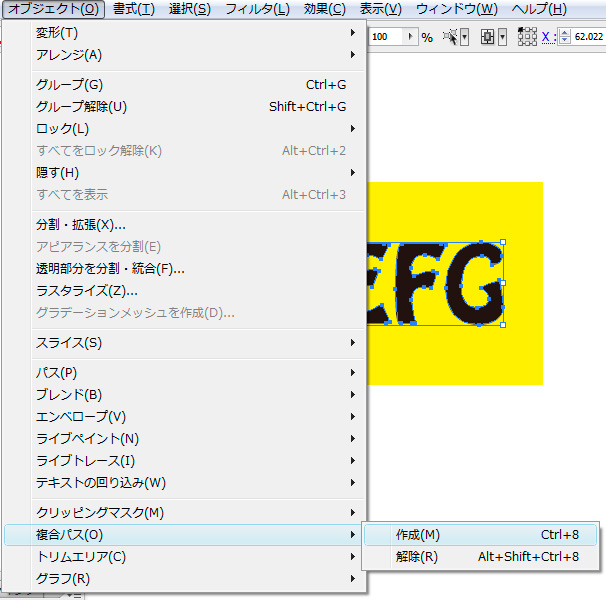The width and height of the screenshot is (606, 600).
Task: Open the 効果(C) menu in menu bar
Action: (324, 9)
